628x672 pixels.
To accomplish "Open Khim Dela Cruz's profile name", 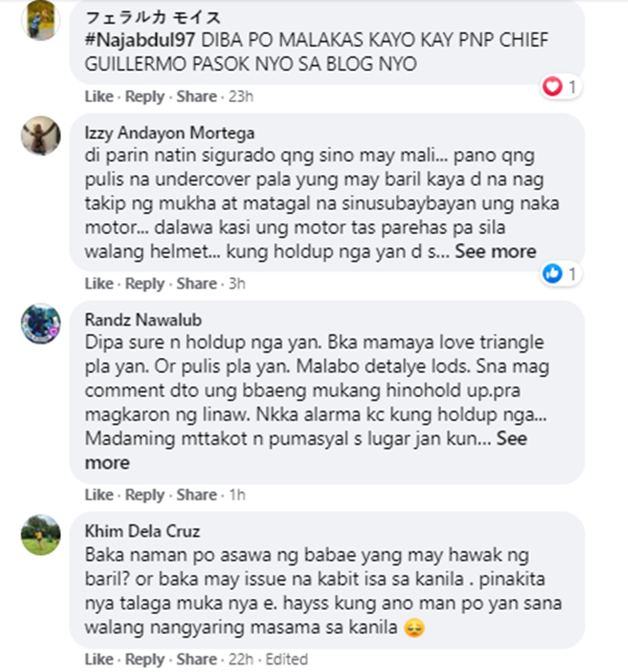I will point(142,531).
